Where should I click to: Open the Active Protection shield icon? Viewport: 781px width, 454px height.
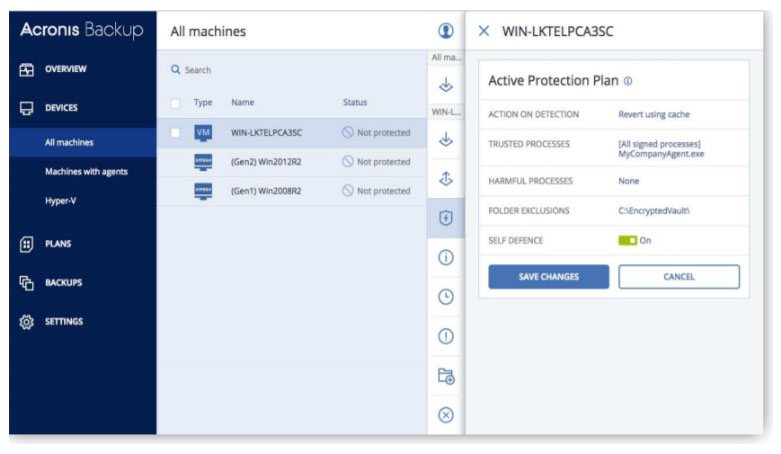pyautogui.click(x=446, y=218)
